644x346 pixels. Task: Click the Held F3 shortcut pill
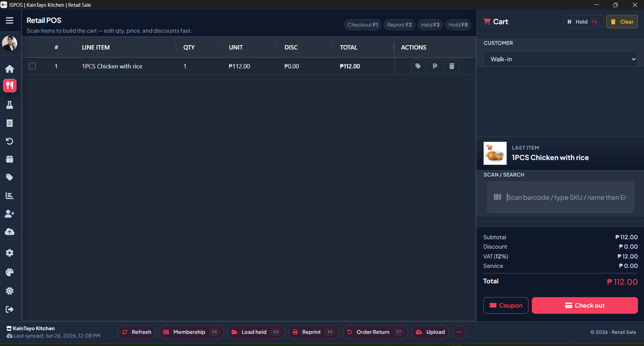click(x=430, y=25)
